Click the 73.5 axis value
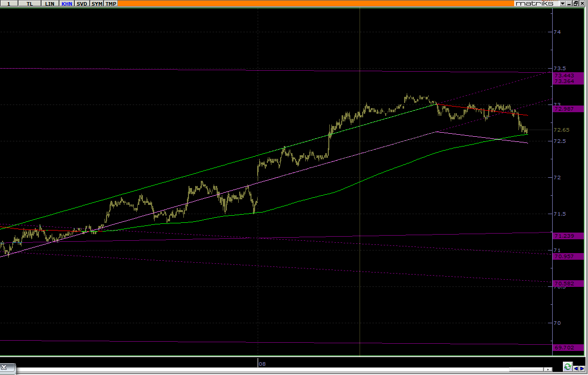 559,68
